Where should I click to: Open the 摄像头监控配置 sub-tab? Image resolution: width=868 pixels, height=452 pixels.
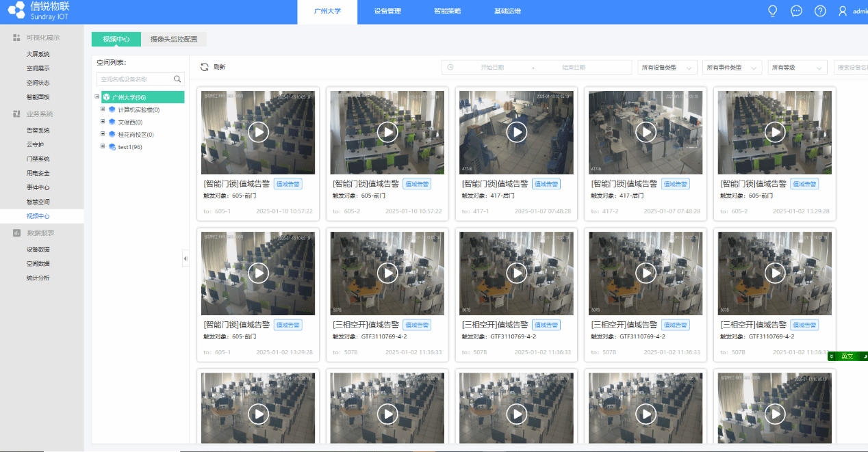coord(174,39)
